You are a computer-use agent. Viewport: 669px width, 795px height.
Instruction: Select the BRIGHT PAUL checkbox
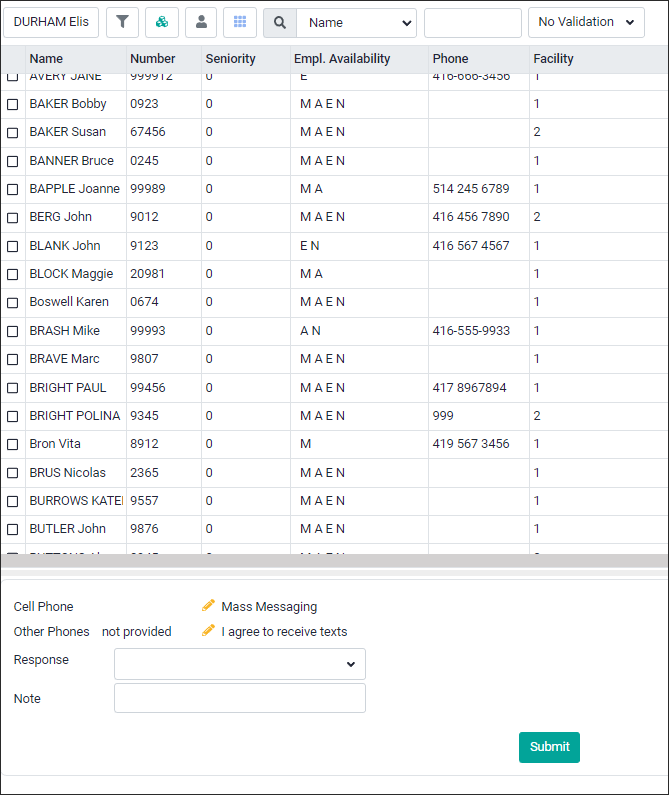coord(13,388)
